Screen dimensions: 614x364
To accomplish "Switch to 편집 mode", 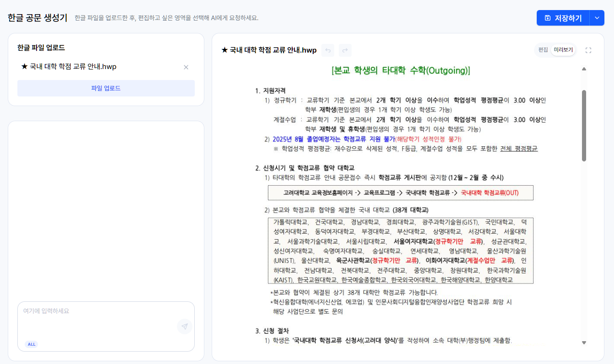I will point(543,50).
